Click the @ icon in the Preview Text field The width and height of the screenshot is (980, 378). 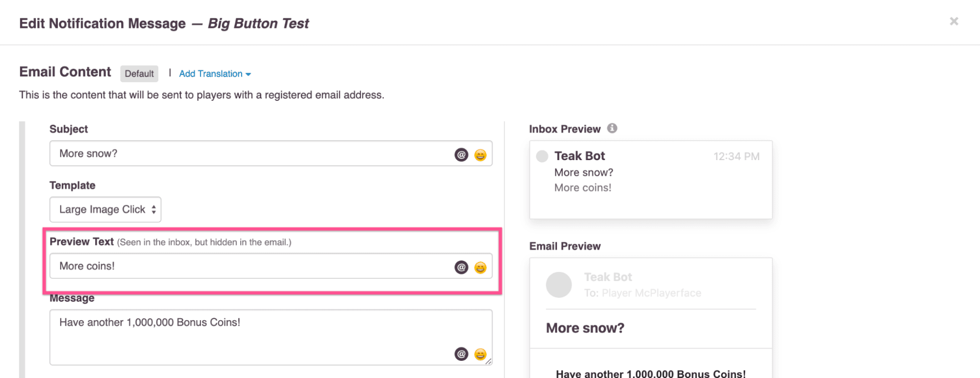[461, 267]
